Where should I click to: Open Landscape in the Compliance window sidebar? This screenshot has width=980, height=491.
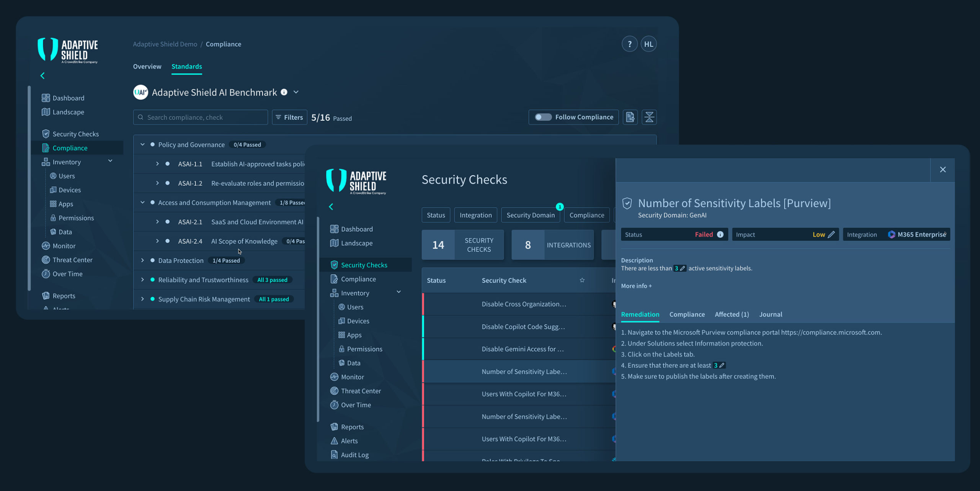[x=63, y=112]
